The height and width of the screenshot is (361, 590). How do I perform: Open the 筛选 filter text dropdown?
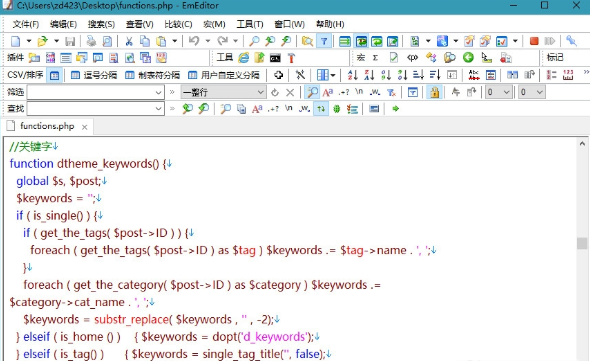pyautogui.click(x=158, y=92)
